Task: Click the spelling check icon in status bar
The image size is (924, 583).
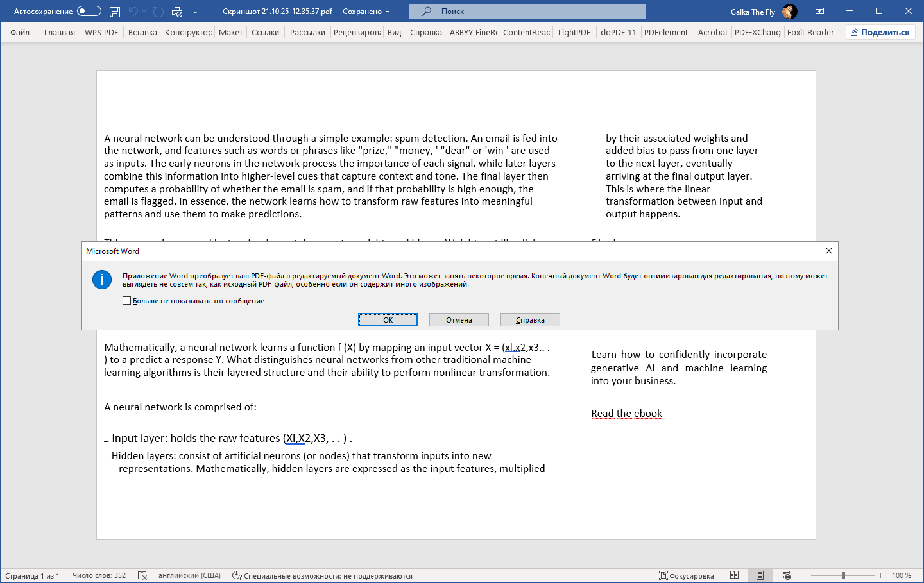Action: coord(142,575)
